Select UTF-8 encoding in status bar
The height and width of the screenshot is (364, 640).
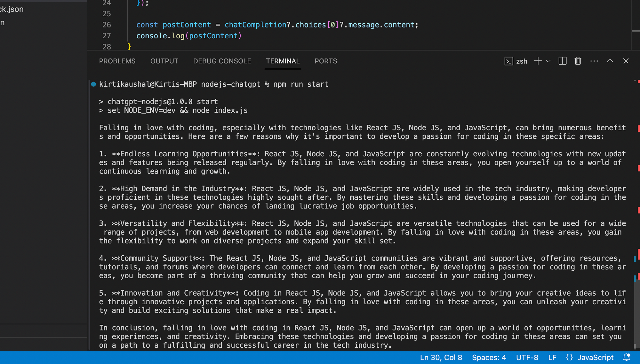point(527,357)
